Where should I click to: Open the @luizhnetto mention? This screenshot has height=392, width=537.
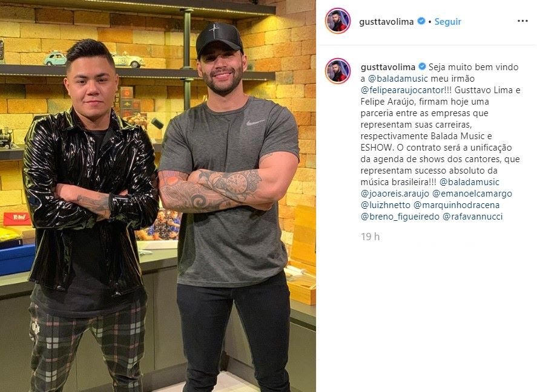pyautogui.click(x=385, y=205)
